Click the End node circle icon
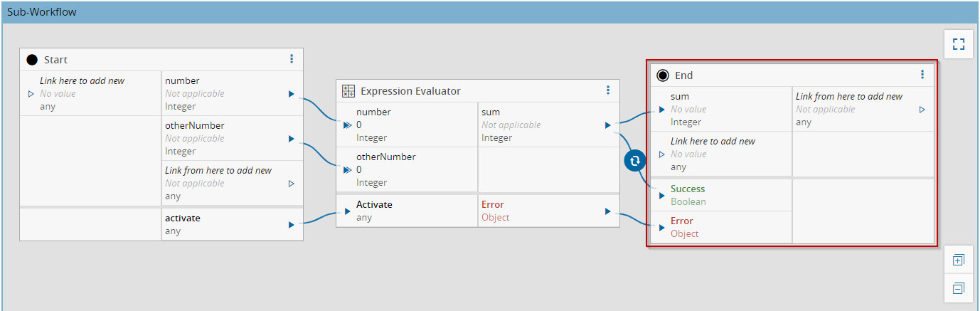This screenshot has height=311, width=980. (663, 75)
